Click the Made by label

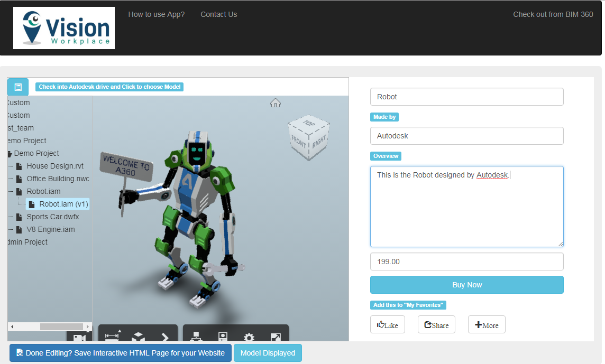(384, 117)
